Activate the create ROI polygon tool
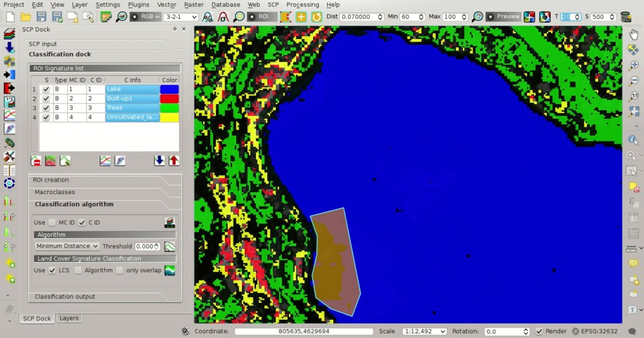Image resolution: width=644 pixels, height=338 pixels. (285, 17)
